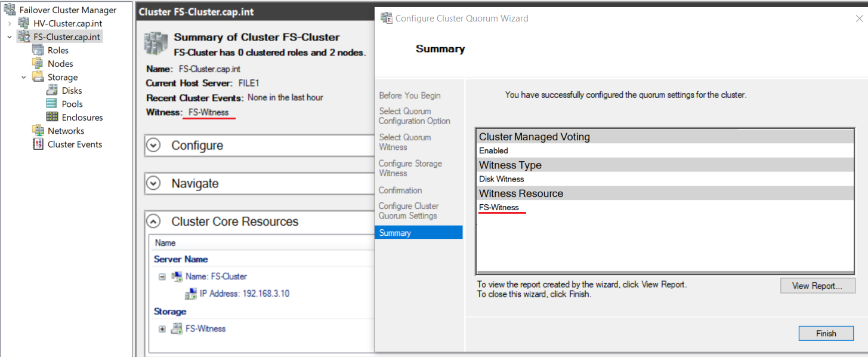This screenshot has height=357, width=868.
Task: Expand the HV-Cluster.cap.int tree node
Action: click(10, 23)
